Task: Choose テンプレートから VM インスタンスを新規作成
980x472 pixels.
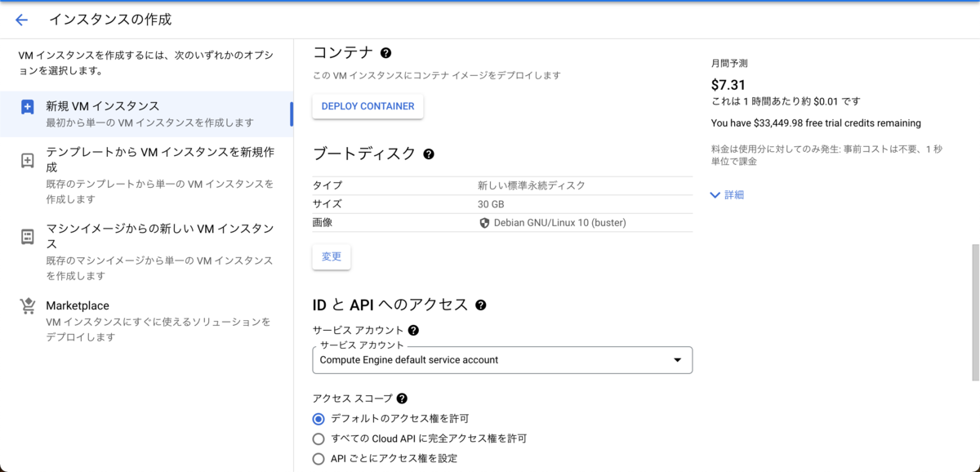Action: (x=146, y=176)
